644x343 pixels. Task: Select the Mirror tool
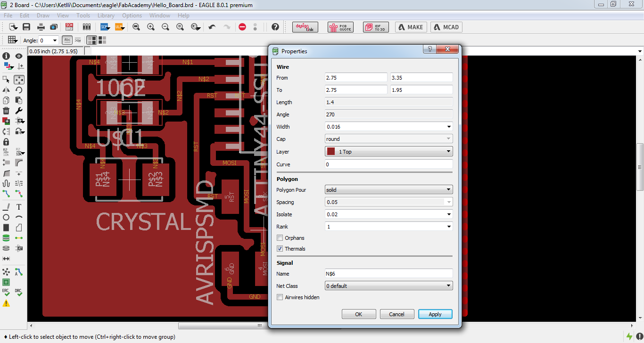click(6, 90)
